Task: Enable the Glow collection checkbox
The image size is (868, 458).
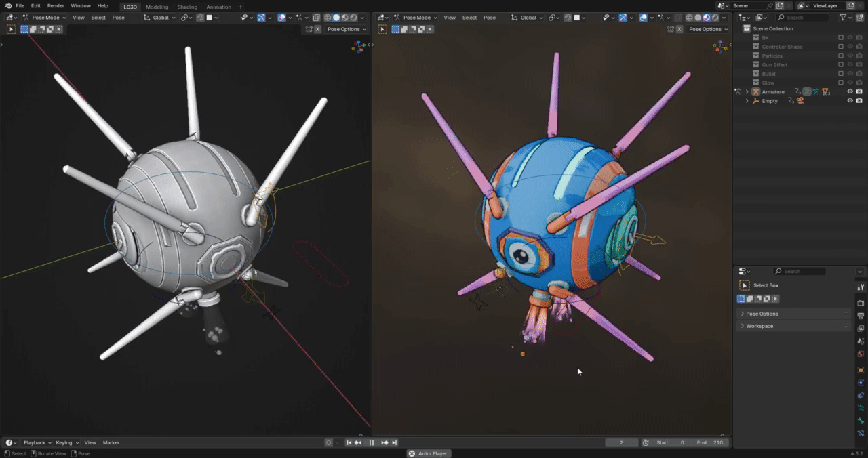Action: 841,83
